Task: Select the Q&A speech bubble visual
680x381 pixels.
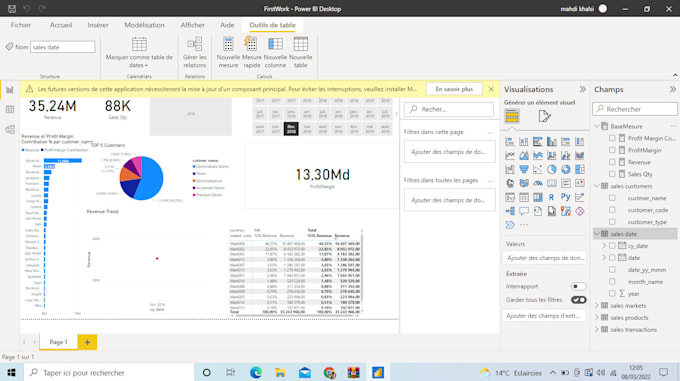Action: pos(524,211)
